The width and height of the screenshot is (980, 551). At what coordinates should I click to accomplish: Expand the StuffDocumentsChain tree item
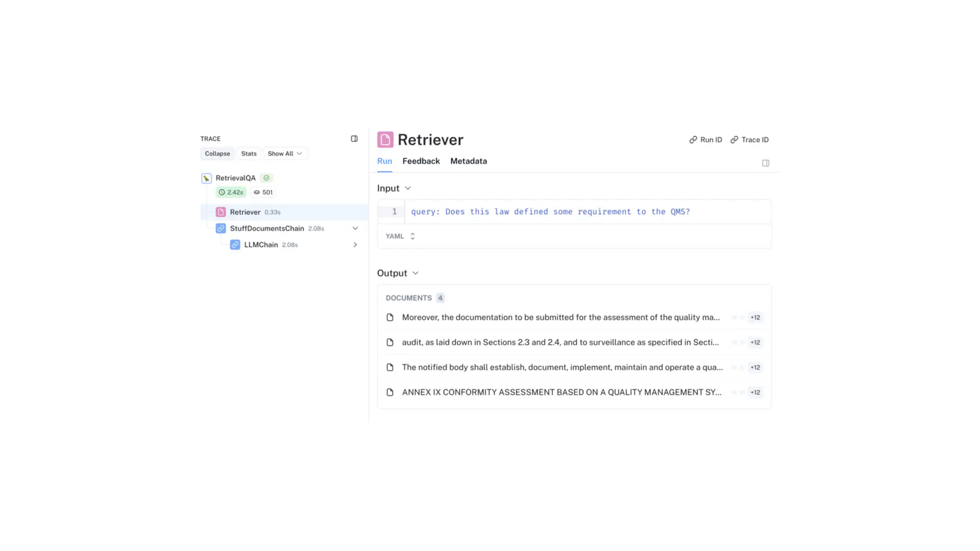(355, 228)
